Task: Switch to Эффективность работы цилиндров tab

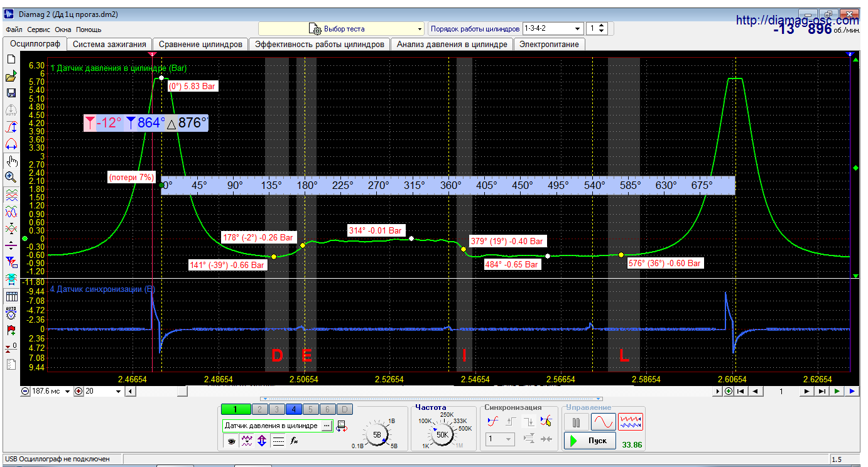Action: pyautogui.click(x=319, y=44)
